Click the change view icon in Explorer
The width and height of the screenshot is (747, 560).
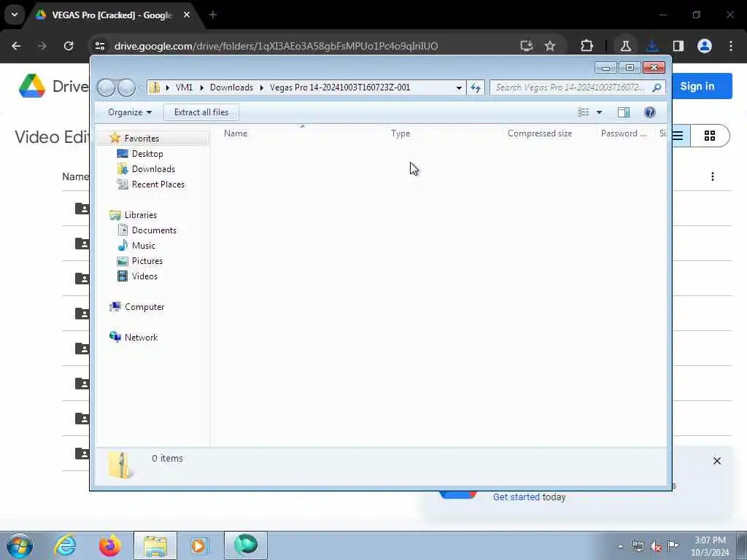tap(583, 112)
